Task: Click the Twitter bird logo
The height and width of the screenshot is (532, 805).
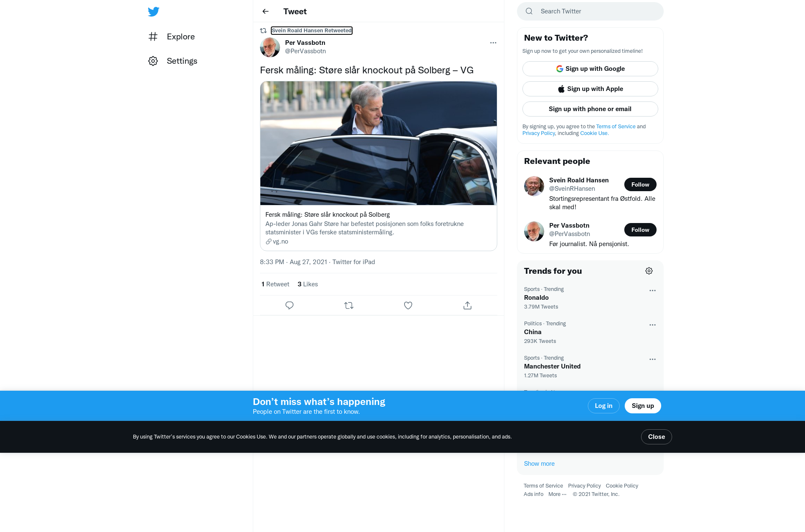Action: (153, 12)
